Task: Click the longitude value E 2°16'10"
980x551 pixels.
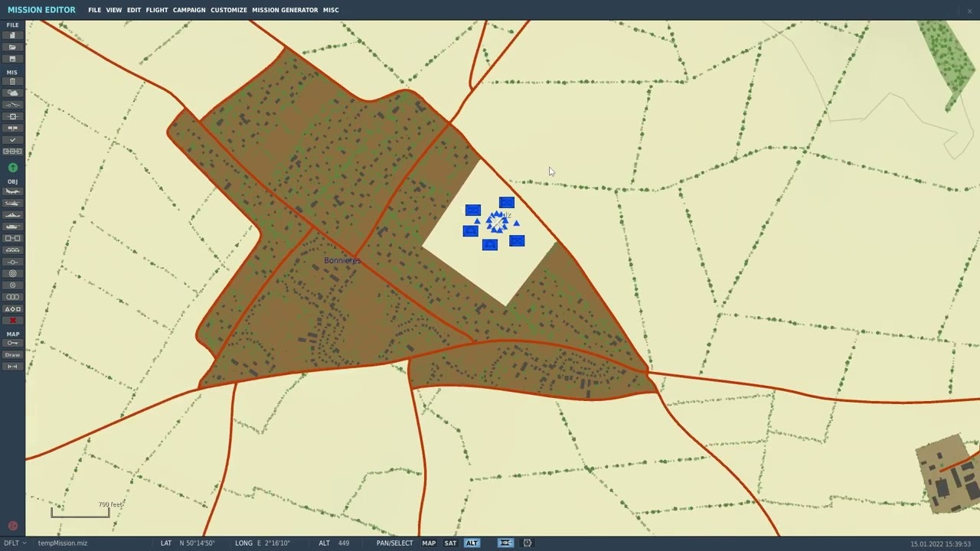Action: [273, 543]
